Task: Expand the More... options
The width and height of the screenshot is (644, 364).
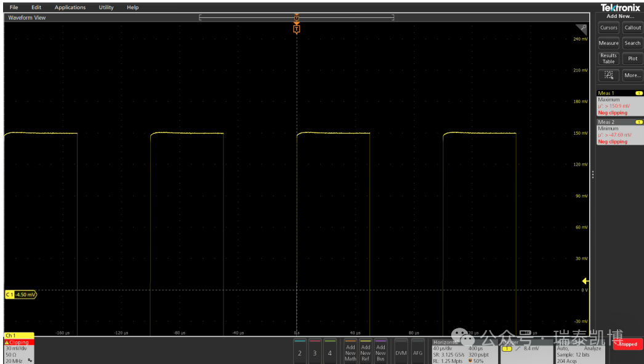Action: click(x=632, y=75)
